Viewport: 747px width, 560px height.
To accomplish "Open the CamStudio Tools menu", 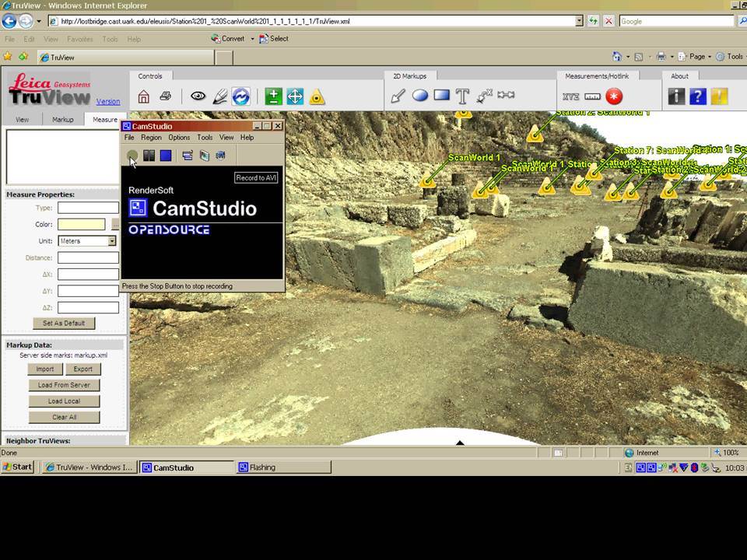I will coord(205,137).
